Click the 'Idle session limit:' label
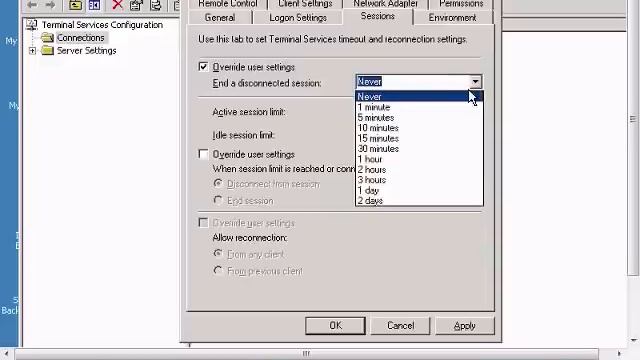640x360 pixels. tap(243, 135)
